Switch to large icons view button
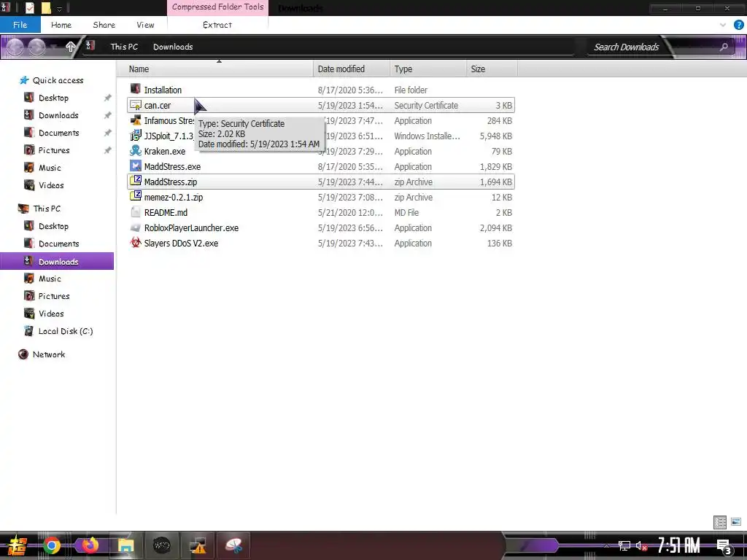 (x=736, y=522)
